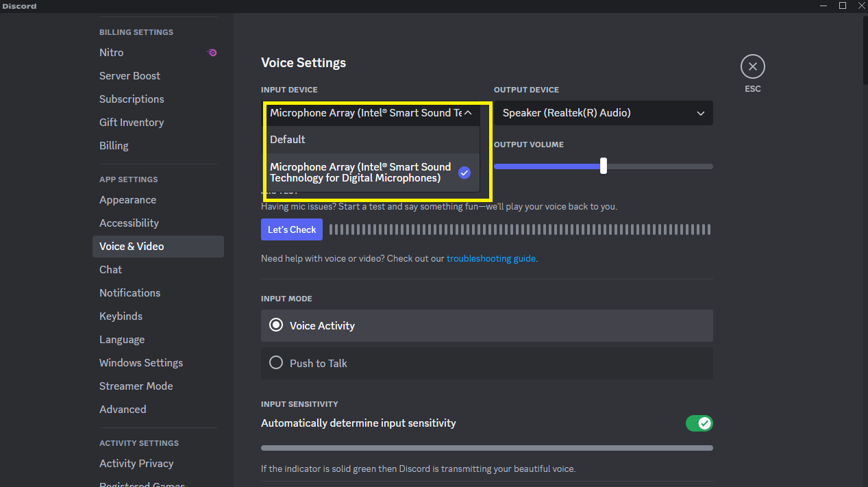Close settings with the ESC circle icon
This screenshot has width=868, height=487.
[752, 66]
